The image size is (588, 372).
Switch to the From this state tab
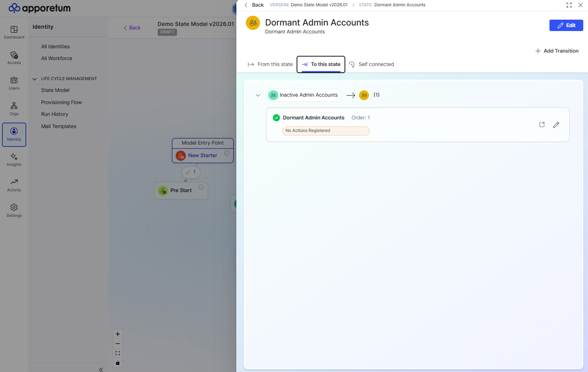[x=270, y=64]
